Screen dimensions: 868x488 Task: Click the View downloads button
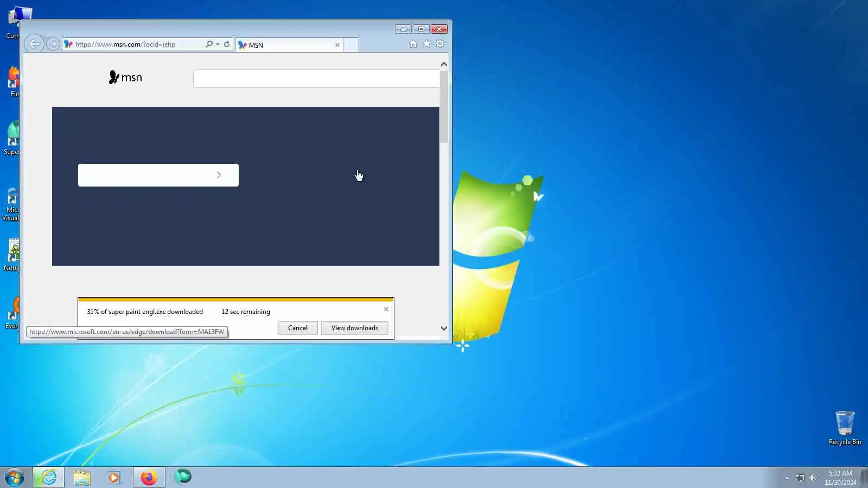click(355, 328)
